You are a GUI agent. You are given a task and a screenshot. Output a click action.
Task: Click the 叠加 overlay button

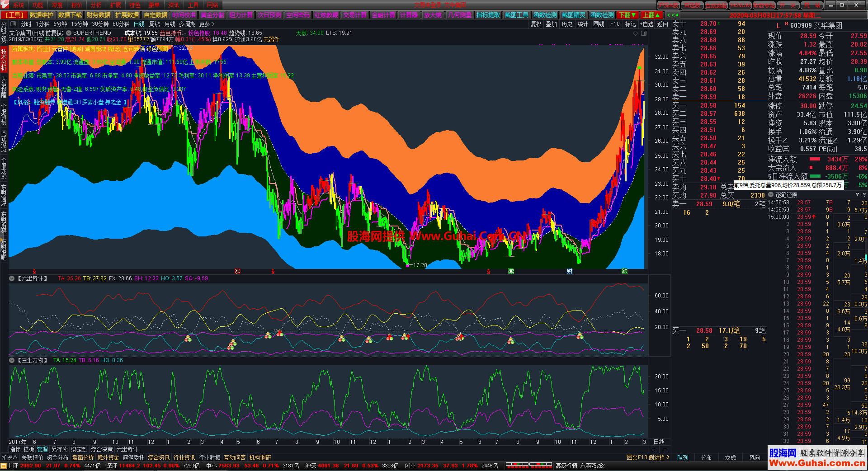[552, 24]
